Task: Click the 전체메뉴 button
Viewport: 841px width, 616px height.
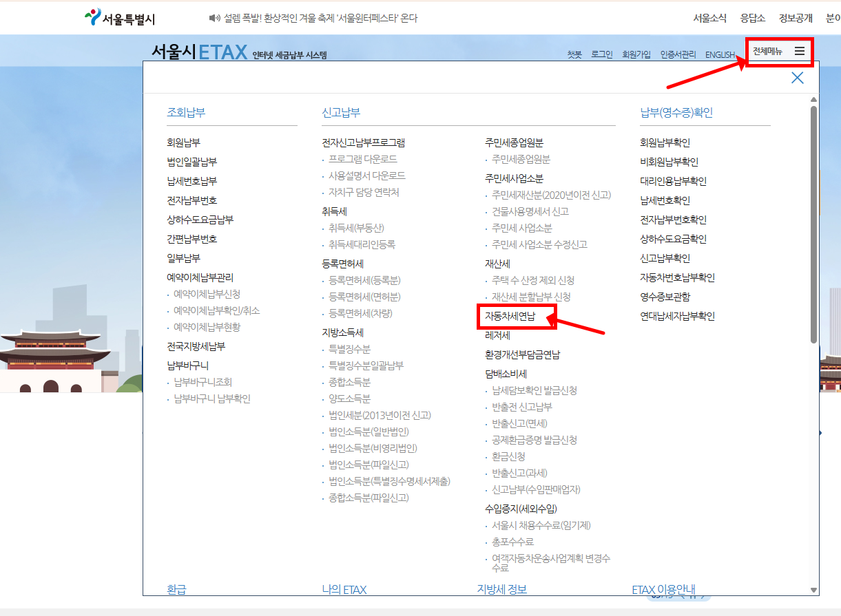Action: [x=780, y=52]
